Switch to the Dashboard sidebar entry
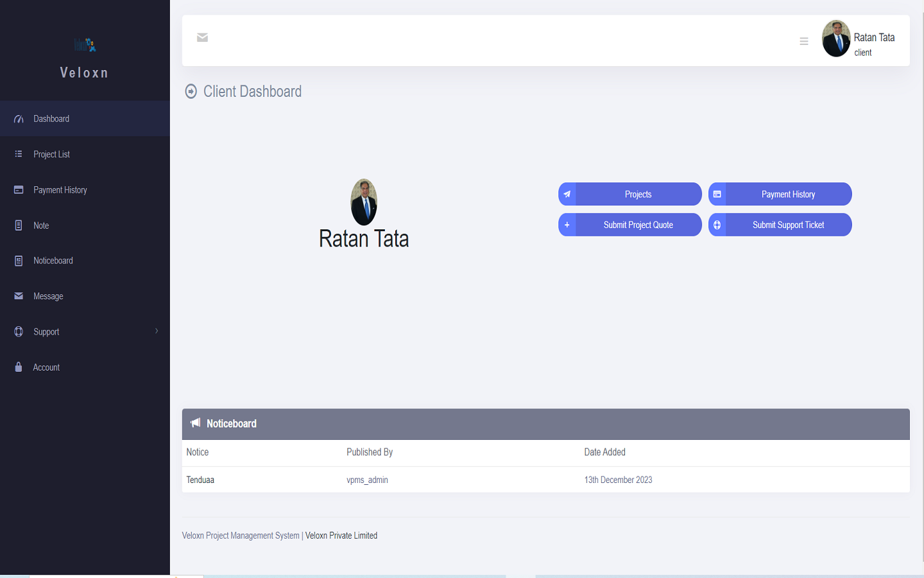The image size is (924, 578). (51, 118)
